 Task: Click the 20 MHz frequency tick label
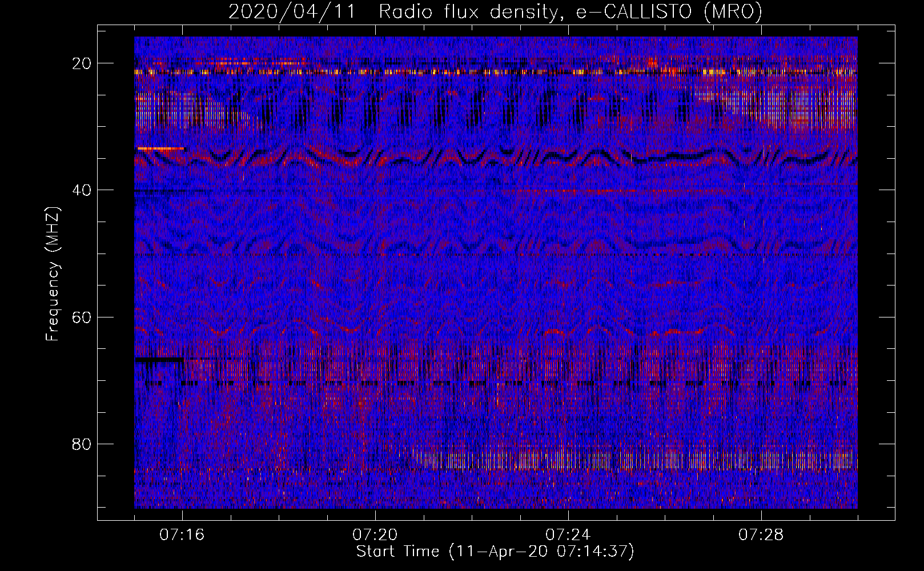point(82,63)
